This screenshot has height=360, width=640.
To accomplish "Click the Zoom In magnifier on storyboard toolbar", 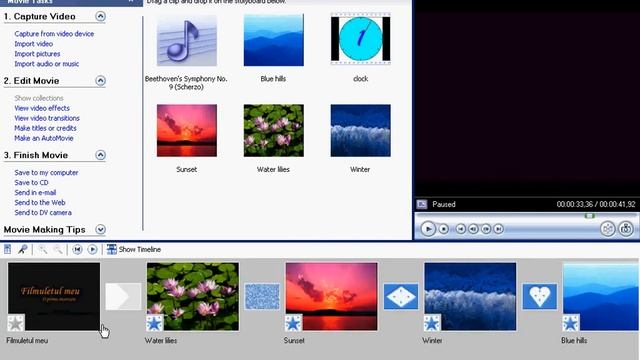I will (x=42, y=249).
